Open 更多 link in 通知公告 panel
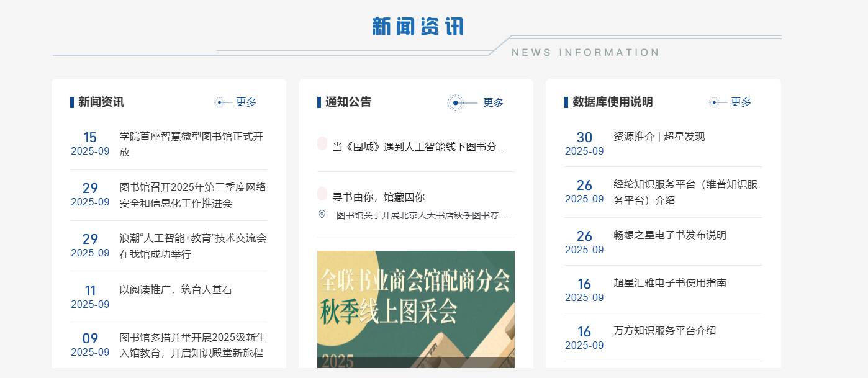Image resolution: width=868 pixels, height=378 pixels. point(493,103)
